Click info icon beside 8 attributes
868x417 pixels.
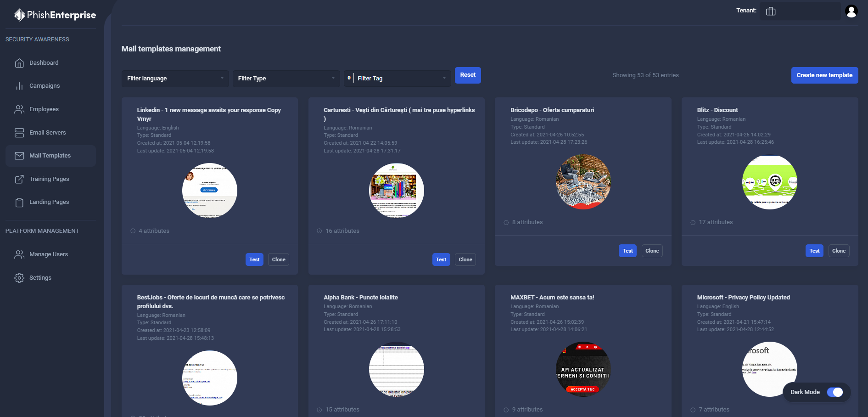[506, 222]
